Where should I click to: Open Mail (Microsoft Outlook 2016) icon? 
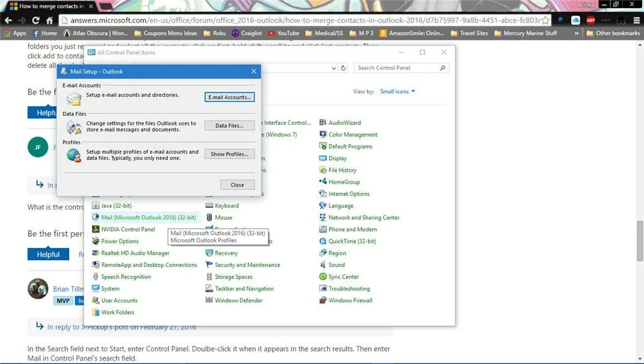click(x=144, y=217)
